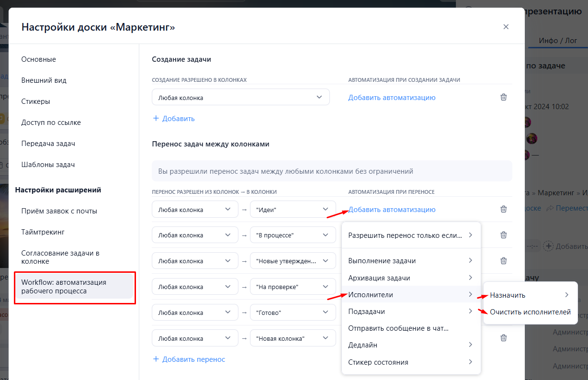Remove the "Новые утвержден..." row via trash icon
The height and width of the screenshot is (380, 588).
503,261
